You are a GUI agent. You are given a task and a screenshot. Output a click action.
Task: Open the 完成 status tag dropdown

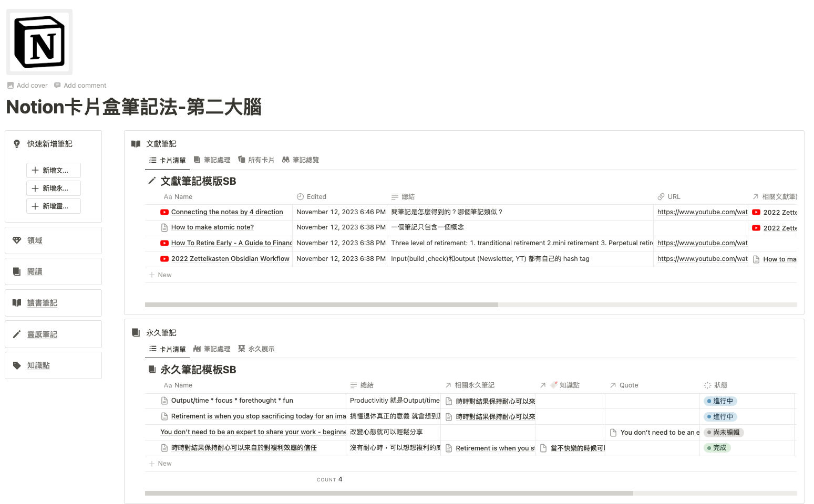pos(717,448)
